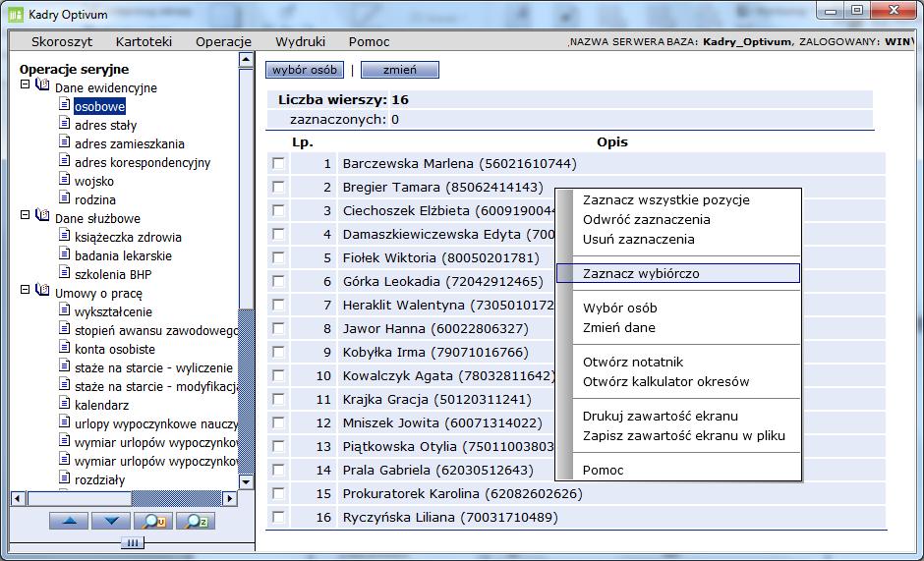Click the magnifier Z search button
The width and height of the screenshot is (924, 561).
[x=196, y=521]
